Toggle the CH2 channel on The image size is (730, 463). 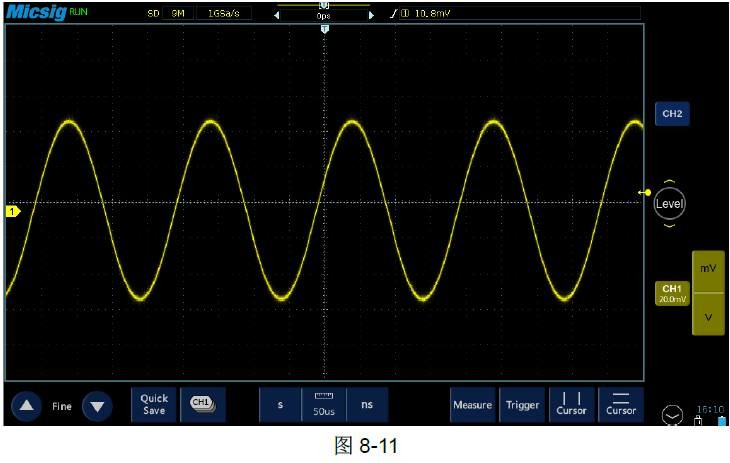[672, 114]
